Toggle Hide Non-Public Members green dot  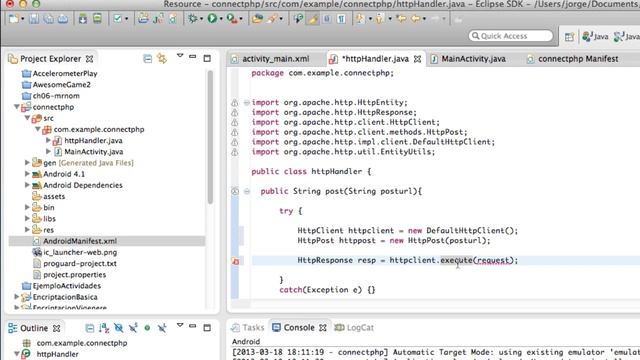pyautogui.click(x=147, y=328)
